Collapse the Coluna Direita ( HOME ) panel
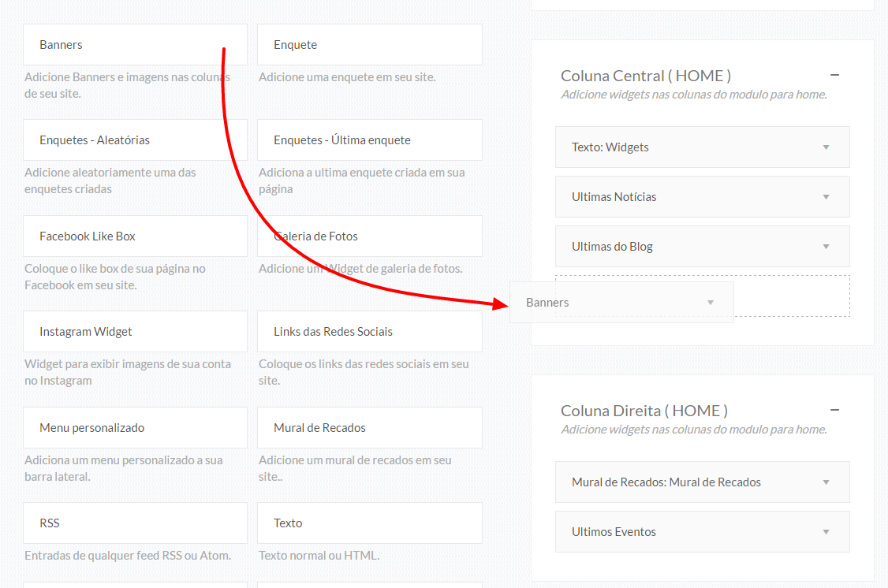This screenshot has width=888, height=588. 834,411
